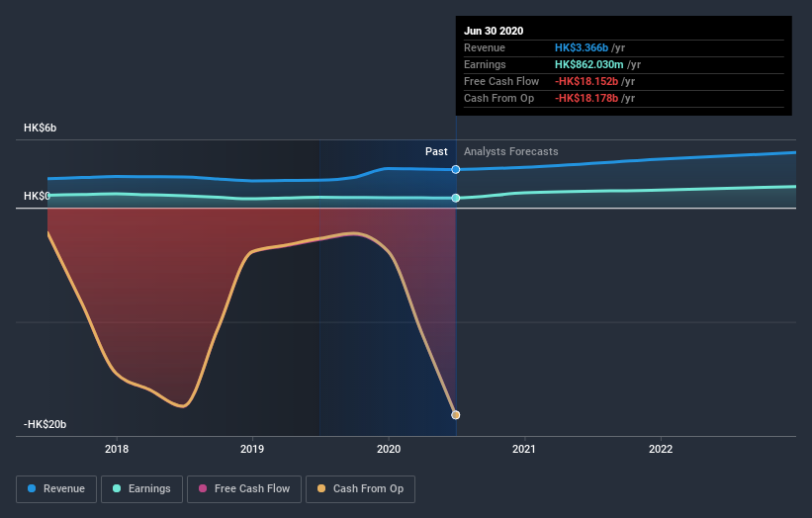This screenshot has width=812, height=518.
Task: Click the teal Earnings data point marker
Action: pos(456,198)
